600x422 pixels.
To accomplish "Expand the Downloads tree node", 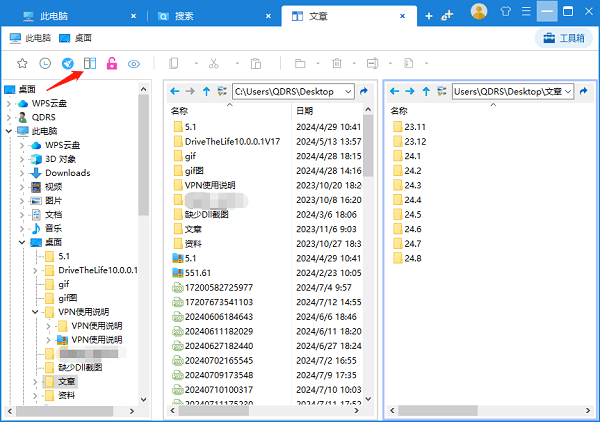I will [22, 173].
